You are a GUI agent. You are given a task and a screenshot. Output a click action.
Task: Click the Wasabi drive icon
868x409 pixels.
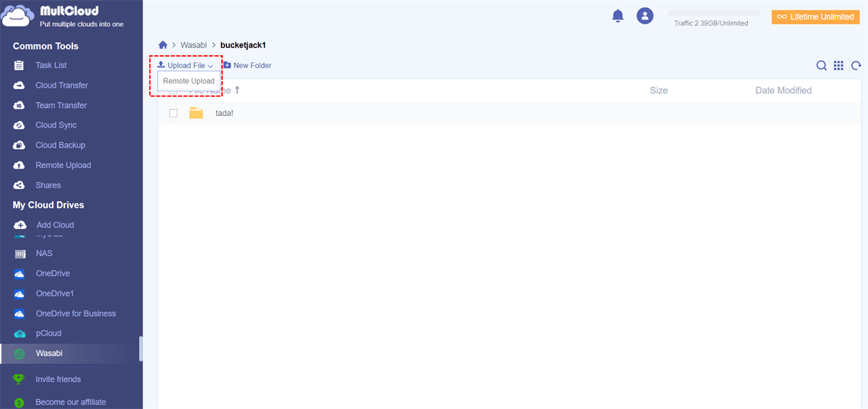click(20, 354)
